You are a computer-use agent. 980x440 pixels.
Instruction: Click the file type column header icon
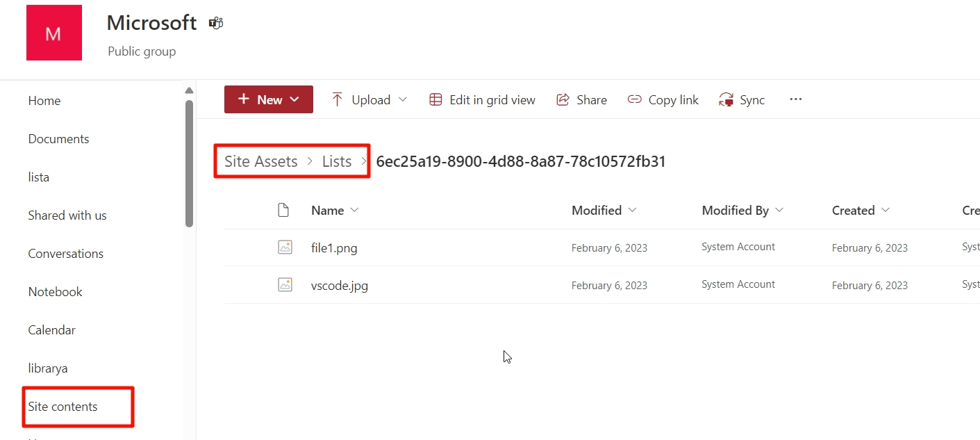[283, 210]
